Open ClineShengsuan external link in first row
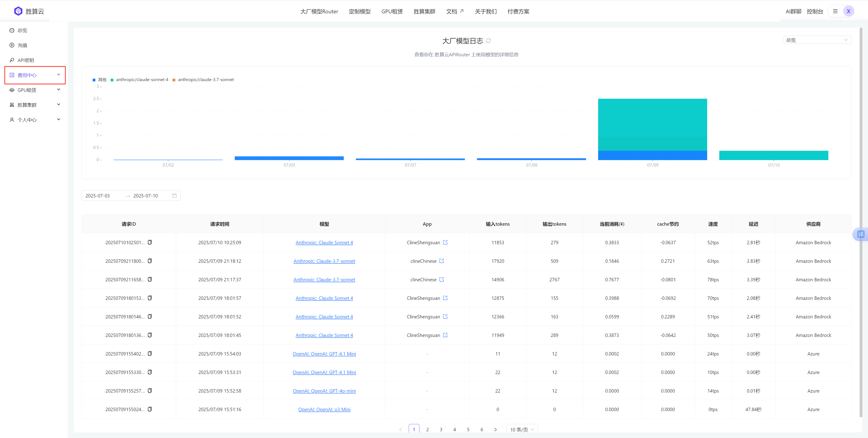Viewport: 868px width, 438px height. point(445,242)
